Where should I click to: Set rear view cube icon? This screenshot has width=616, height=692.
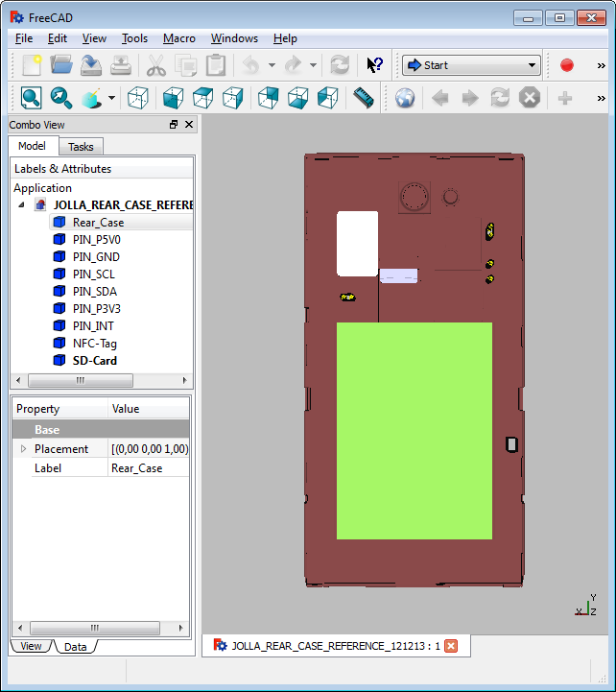(269, 98)
